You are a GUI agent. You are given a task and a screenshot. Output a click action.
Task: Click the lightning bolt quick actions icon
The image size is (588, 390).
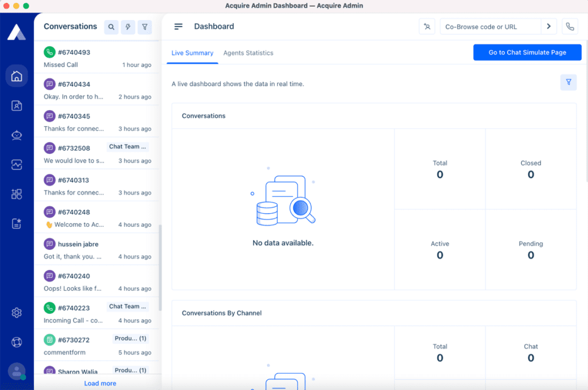(x=128, y=27)
